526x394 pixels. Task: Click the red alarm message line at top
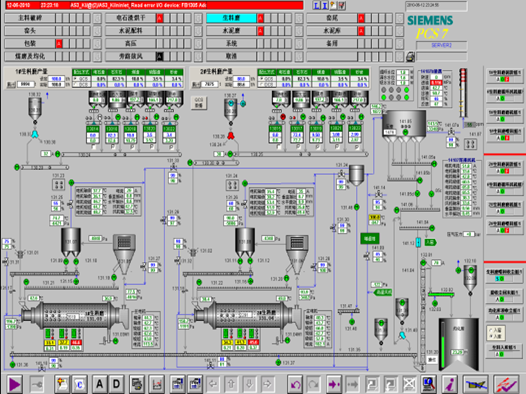[154, 5]
